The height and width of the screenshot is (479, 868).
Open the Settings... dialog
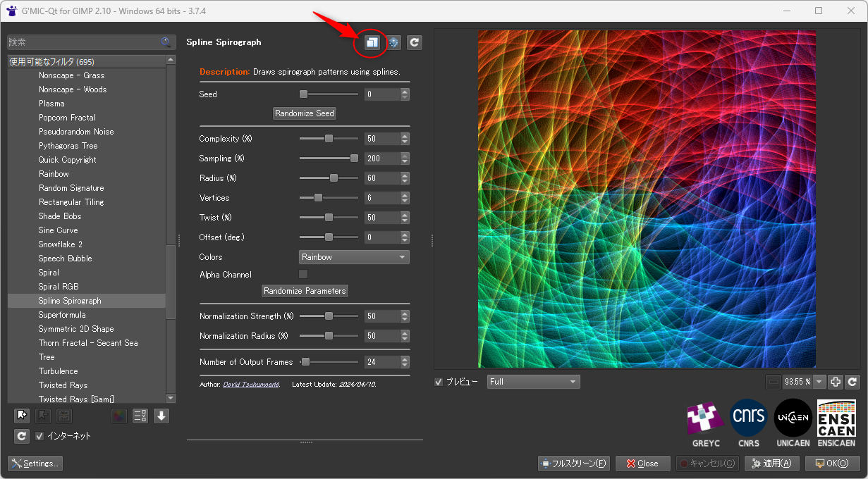tap(35, 464)
